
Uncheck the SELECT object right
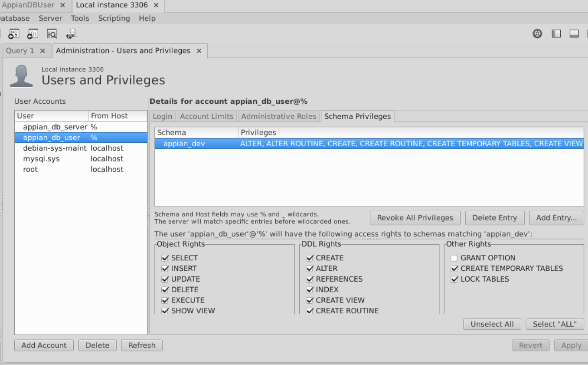click(165, 258)
